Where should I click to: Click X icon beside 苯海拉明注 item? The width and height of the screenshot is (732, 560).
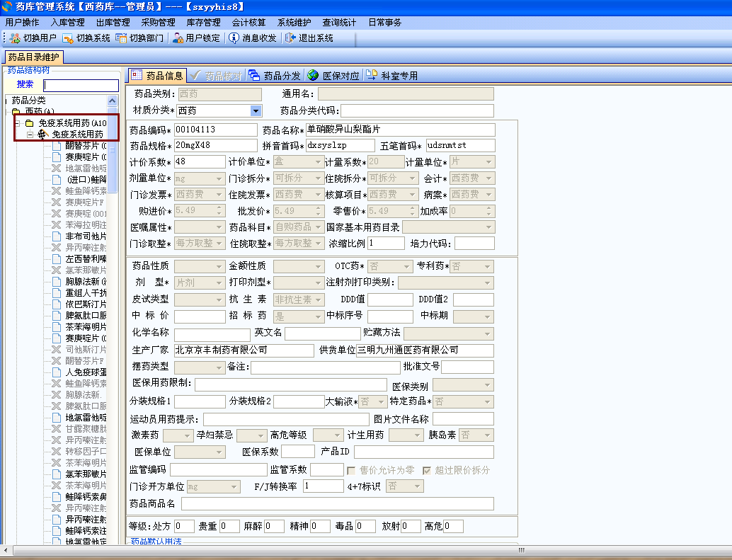point(57,224)
